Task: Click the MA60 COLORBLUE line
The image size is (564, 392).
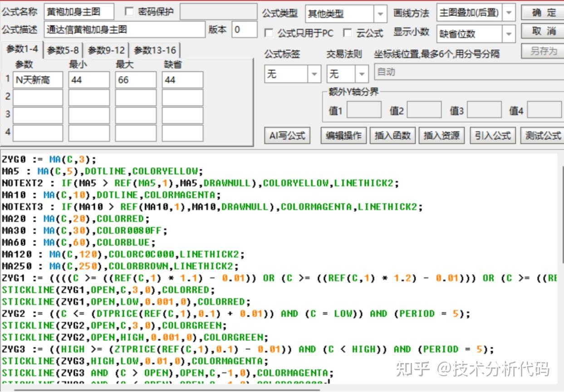Action: tap(79, 242)
